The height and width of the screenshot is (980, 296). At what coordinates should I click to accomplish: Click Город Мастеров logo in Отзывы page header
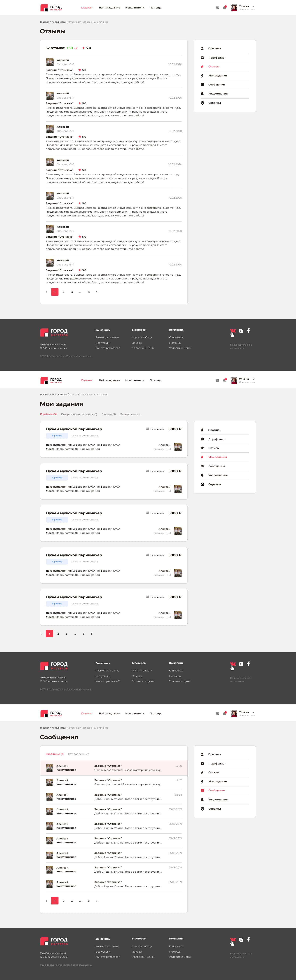(51, 8)
